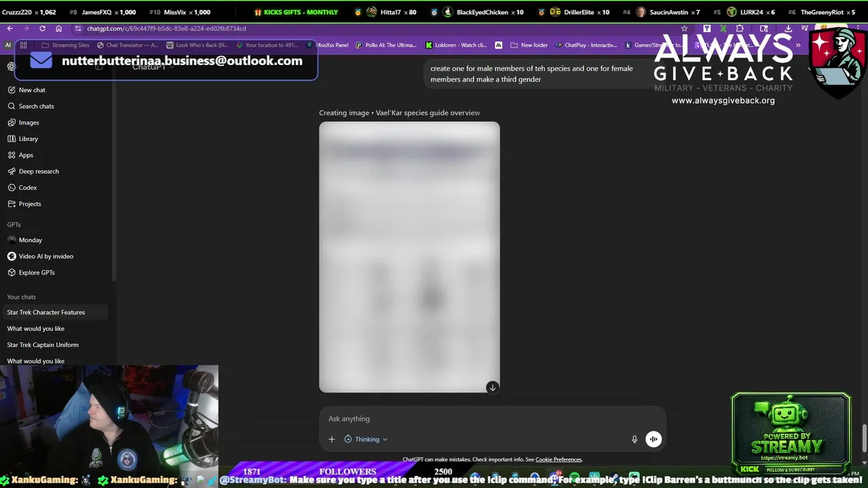
Task: Open the Lokloren bookmark
Action: (456, 45)
